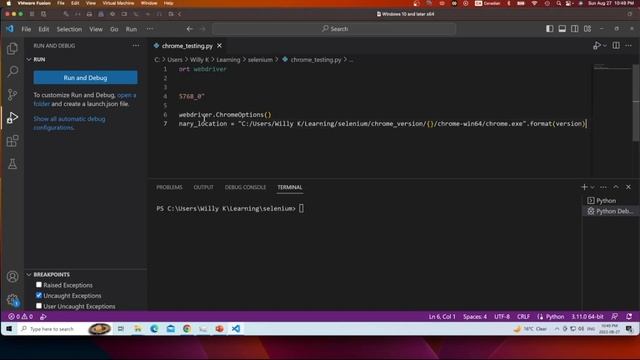This screenshot has width=640, height=360.
Task: Go back with the navigation arrow
Action: [x=189, y=29]
